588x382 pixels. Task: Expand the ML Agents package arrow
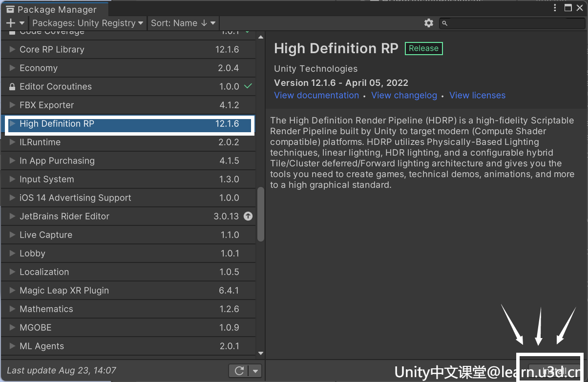pyautogui.click(x=12, y=346)
